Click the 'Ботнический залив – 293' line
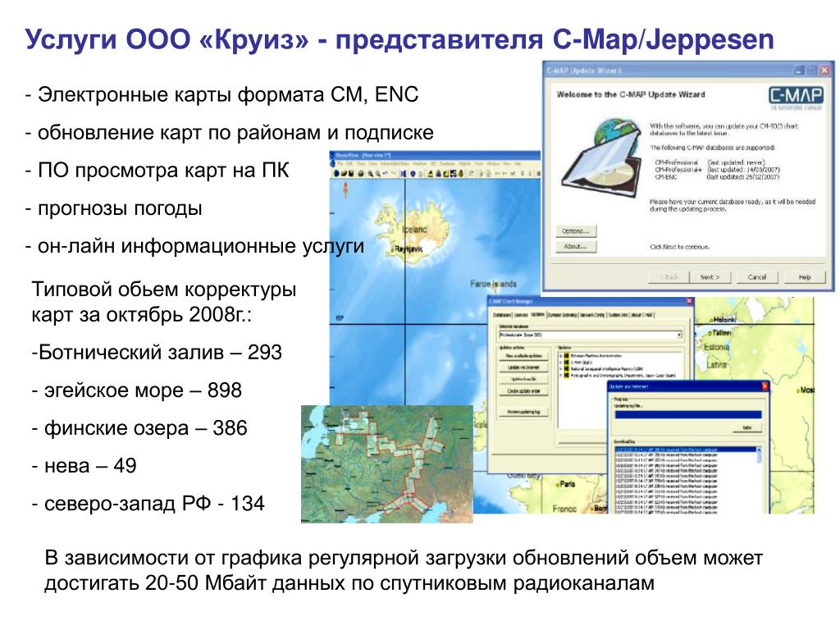The image size is (840, 630). (157, 353)
